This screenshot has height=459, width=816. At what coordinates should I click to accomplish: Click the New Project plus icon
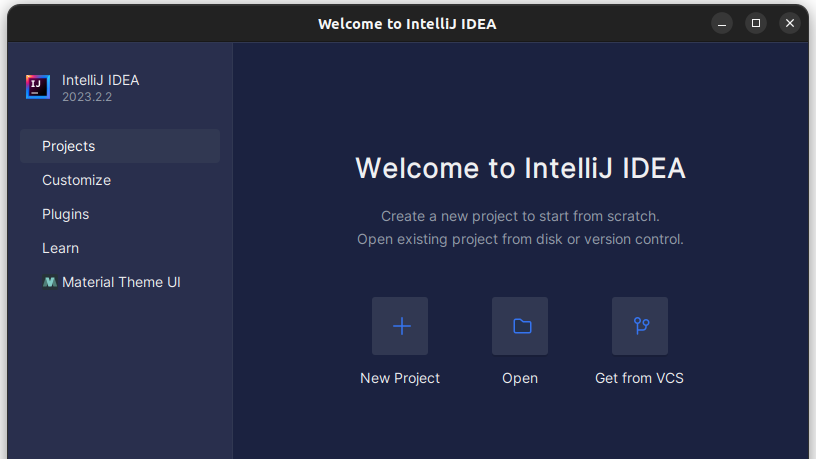tap(400, 326)
